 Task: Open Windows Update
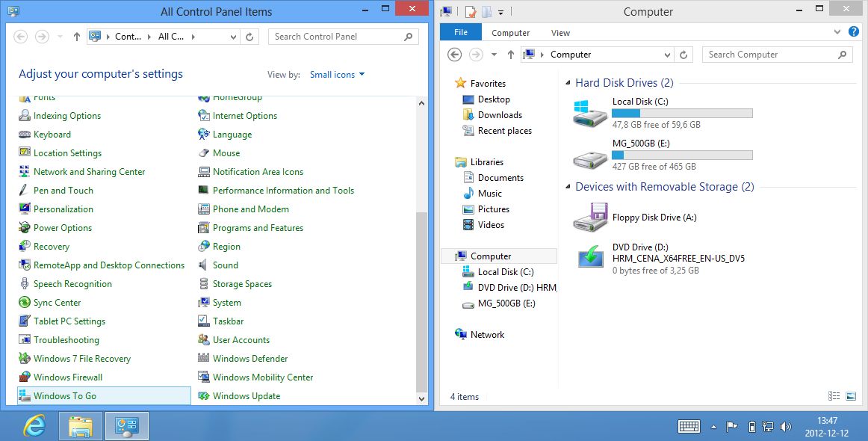[x=239, y=395]
